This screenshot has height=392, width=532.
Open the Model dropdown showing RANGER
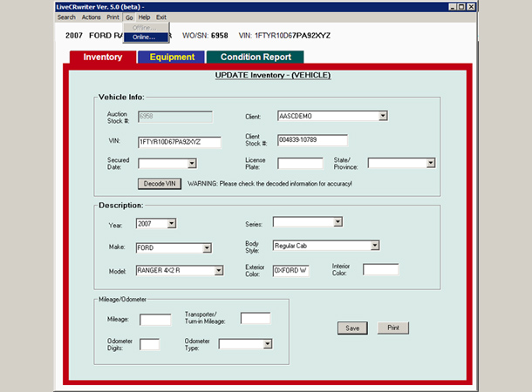coord(219,270)
